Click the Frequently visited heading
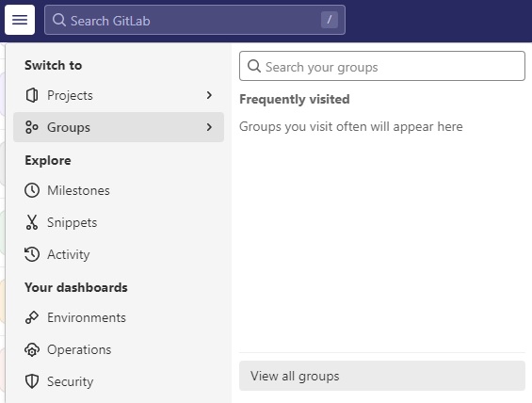 pos(295,99)
